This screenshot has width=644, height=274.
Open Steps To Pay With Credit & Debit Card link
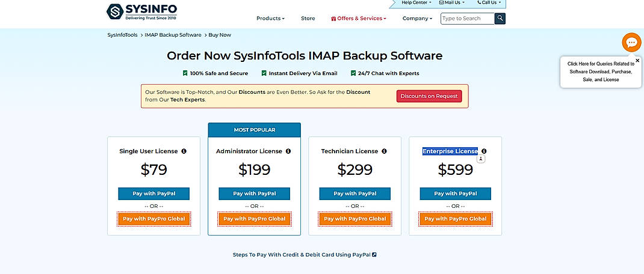305,255
